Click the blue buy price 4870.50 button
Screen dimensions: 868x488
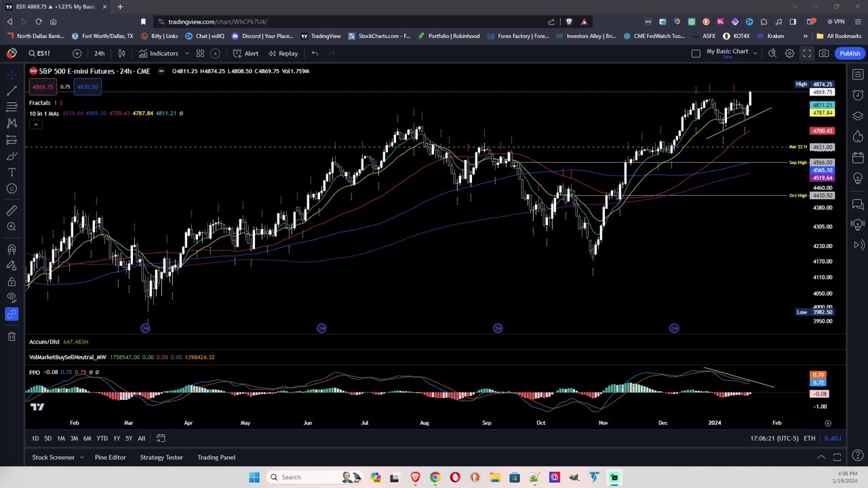click(87, 87)
